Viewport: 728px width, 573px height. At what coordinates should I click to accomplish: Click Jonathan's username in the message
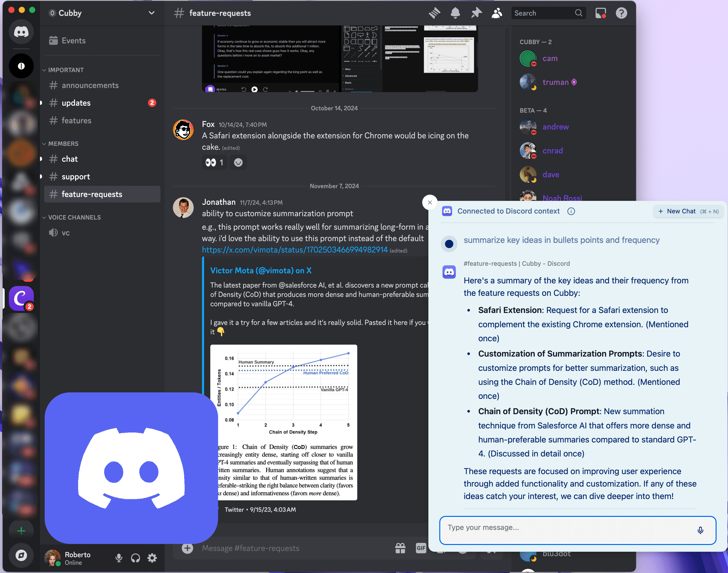click(x=219, y=202)
